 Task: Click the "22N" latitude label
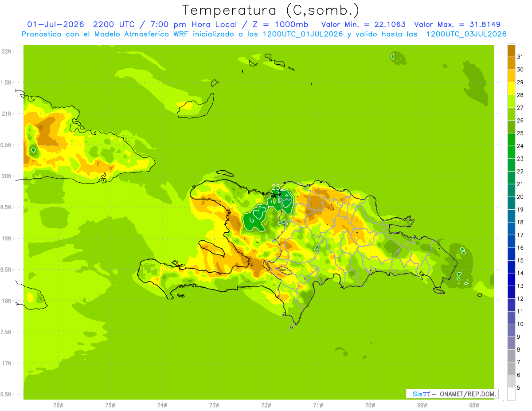tap(7, 51)
